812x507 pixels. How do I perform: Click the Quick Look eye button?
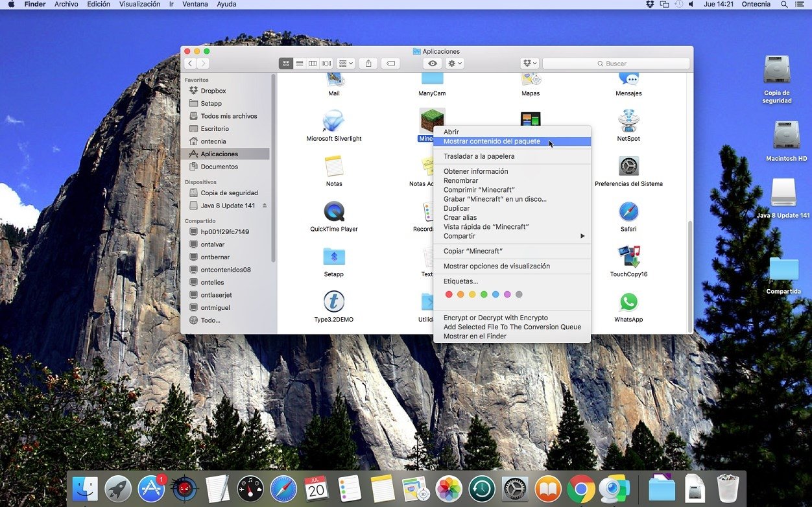click(x=433, y=64)
